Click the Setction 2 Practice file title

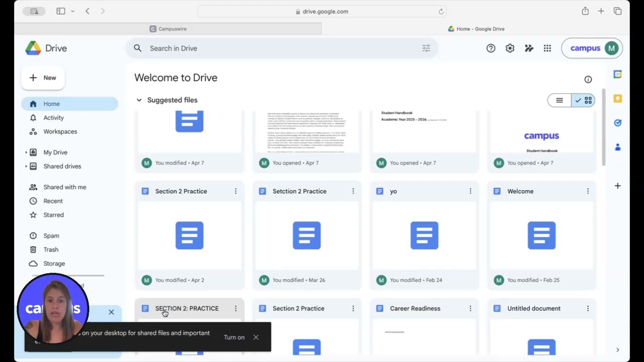tap(299, 191)
